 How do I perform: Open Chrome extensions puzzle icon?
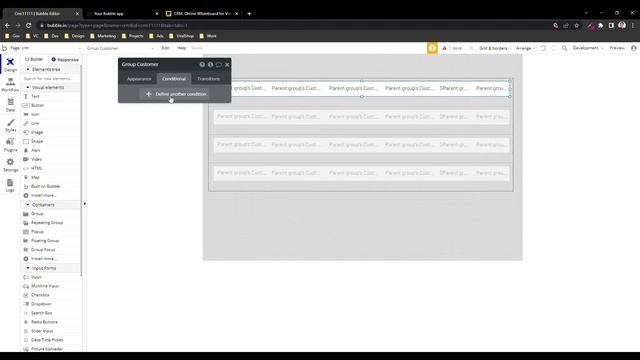pyautogui.click(x=600, y=25)
